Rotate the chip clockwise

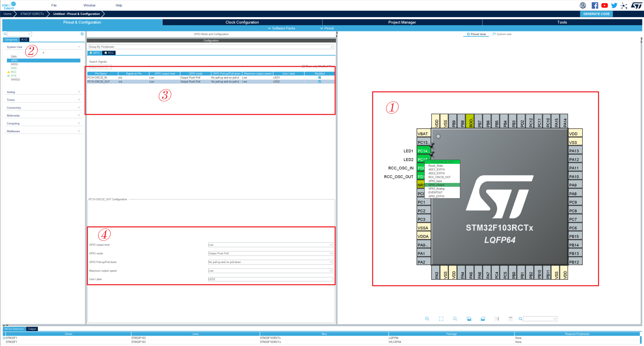click(469, 319)
